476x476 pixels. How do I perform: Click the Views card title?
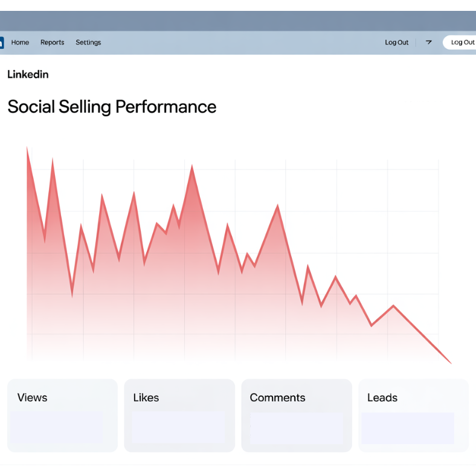pos(32,397)
